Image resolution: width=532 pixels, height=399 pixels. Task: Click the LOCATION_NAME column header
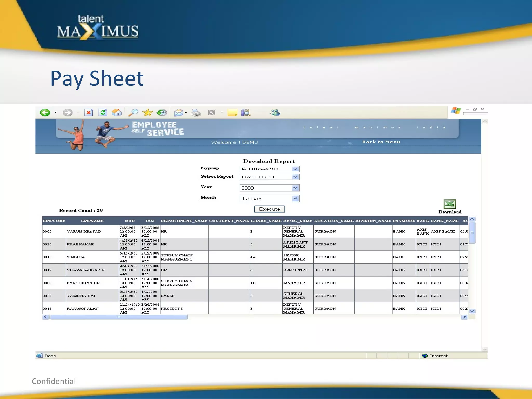tap(334, 221)
